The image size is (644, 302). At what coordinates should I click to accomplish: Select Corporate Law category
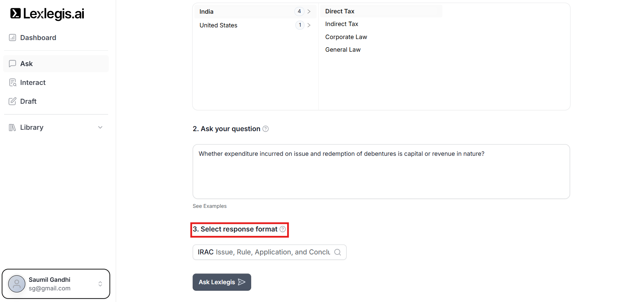point(346,37)
